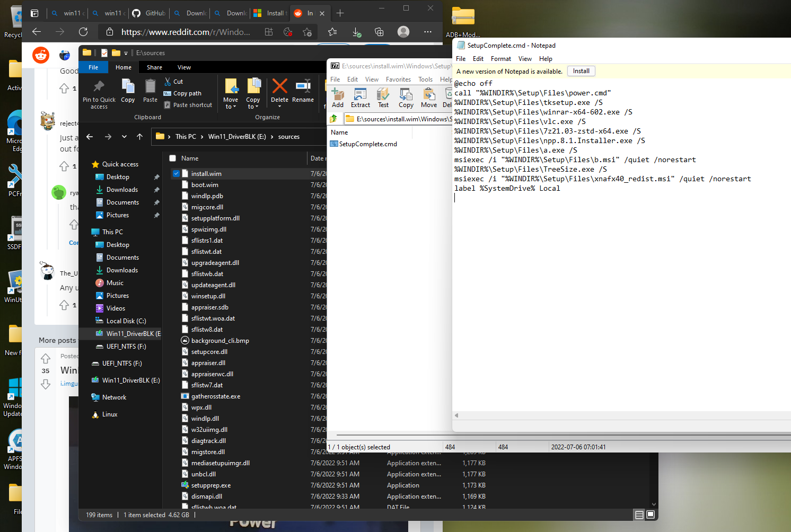
Task: Open Edge collections icon
Action: 379,32
